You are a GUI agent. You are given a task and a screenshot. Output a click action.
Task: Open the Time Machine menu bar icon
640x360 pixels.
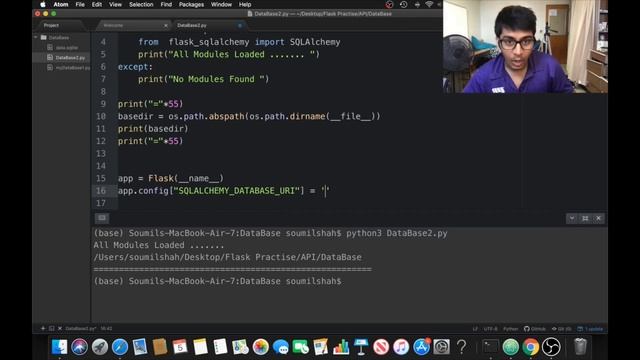pyautogui.click(x=403, y=4)
